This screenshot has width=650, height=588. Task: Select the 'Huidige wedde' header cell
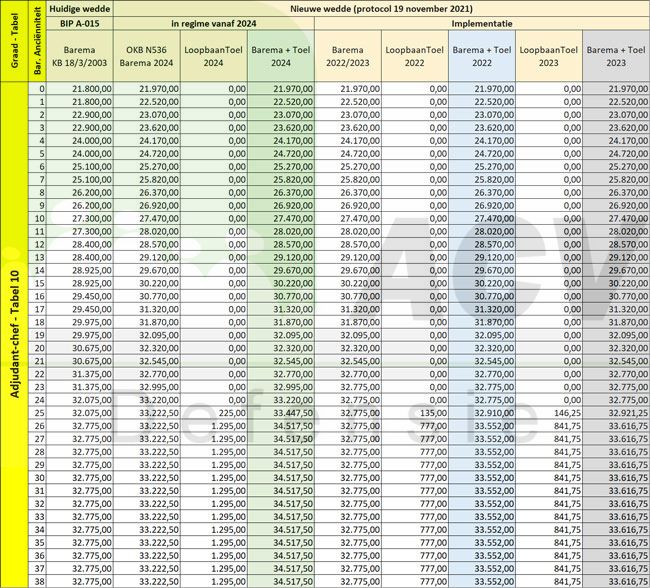coord(80,9)
